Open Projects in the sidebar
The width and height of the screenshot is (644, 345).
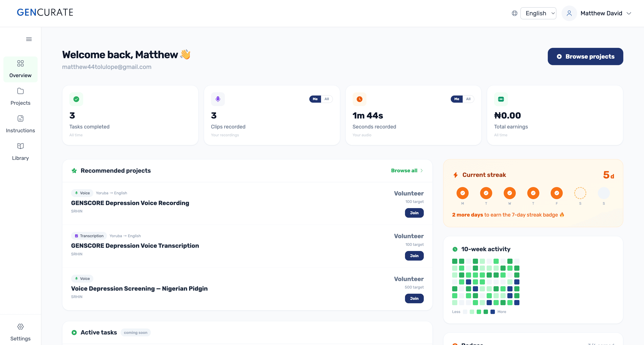click(21, 97)
